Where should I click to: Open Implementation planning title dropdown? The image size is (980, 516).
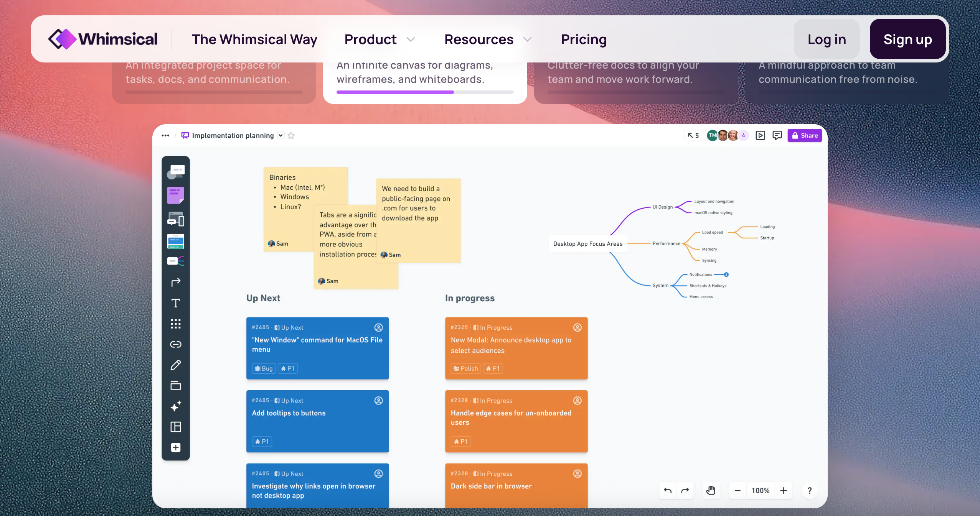tap(281, 135)
